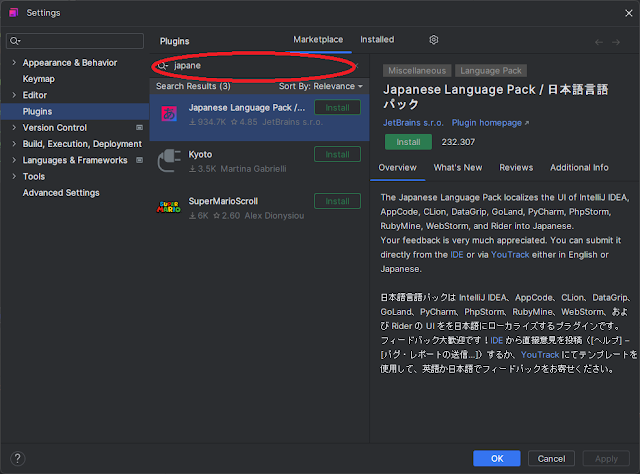Confirm settings with OK button

pyautogui.click(x=497, y=458)
